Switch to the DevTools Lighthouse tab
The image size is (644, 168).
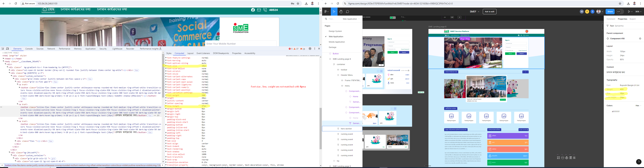pos(117,49)
